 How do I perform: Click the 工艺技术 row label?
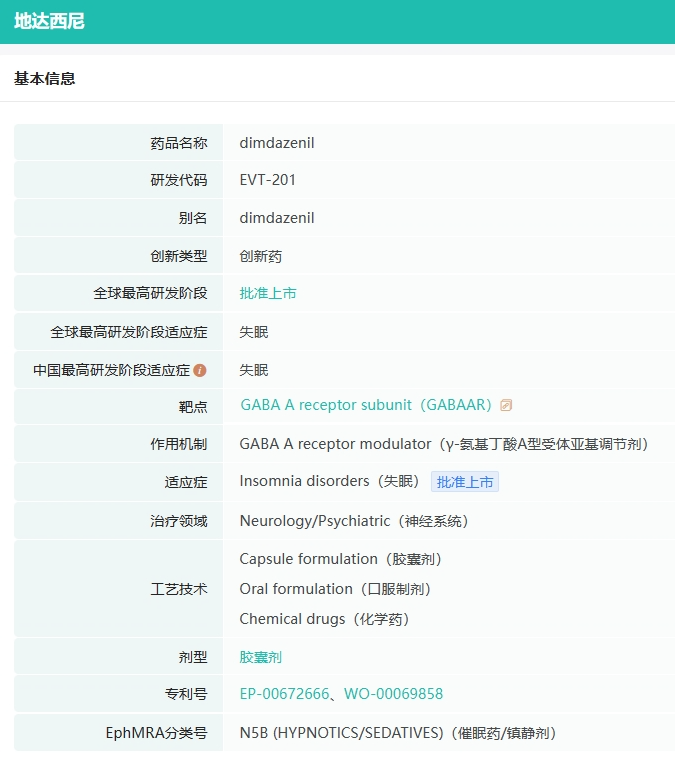pyautogui.click(x=179, y=589)
